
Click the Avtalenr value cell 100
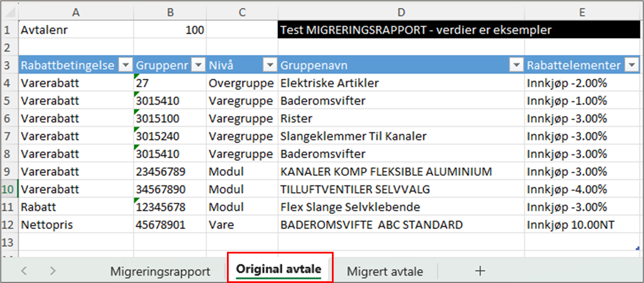coord(170,30)
